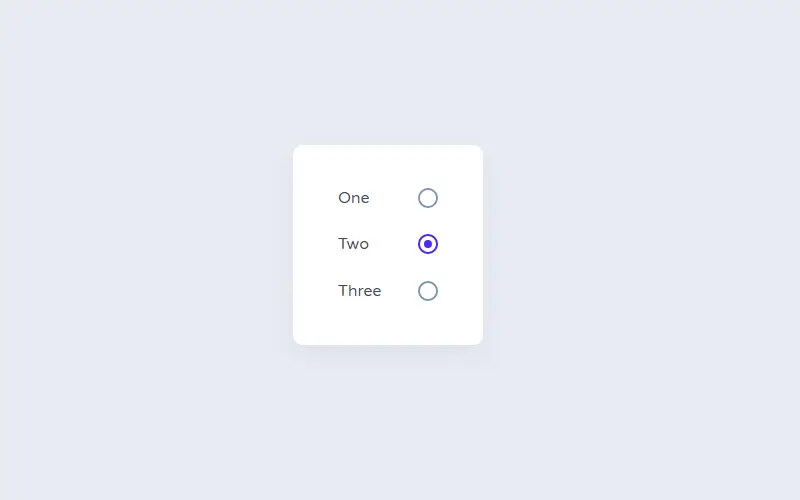Choose option One via its empty circle

tap(428, 198)
